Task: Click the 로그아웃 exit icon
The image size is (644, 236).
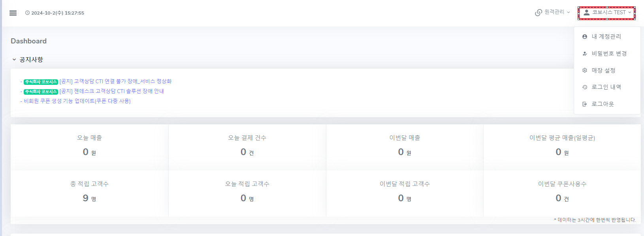Action: [x=585, y=104]
